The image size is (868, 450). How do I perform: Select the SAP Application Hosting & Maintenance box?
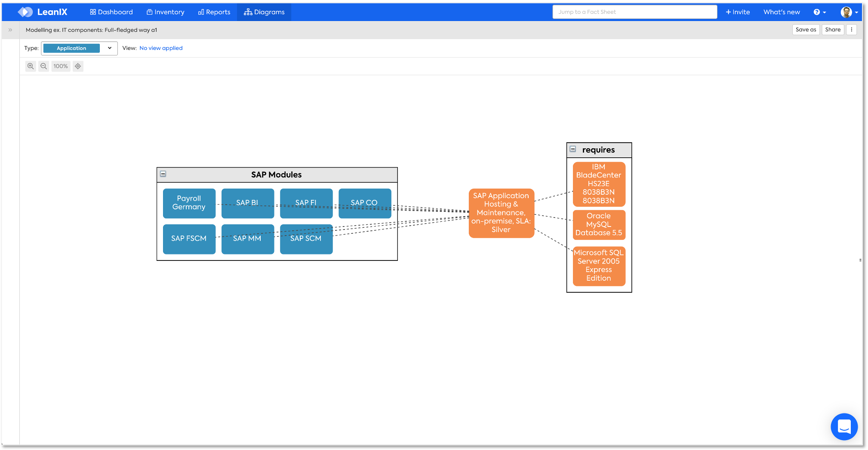coord(501,213)
